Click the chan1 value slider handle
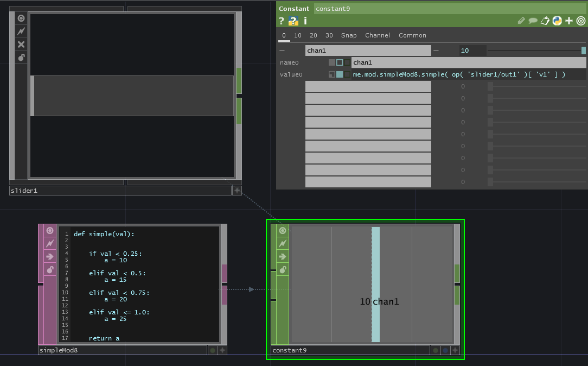The height and width of the screenshot is (366, 588). [x=584, y=51]
